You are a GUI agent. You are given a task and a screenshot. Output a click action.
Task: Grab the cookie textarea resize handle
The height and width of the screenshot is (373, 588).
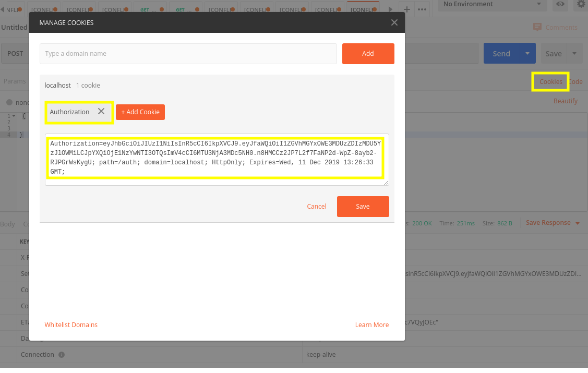pos(386,183)
